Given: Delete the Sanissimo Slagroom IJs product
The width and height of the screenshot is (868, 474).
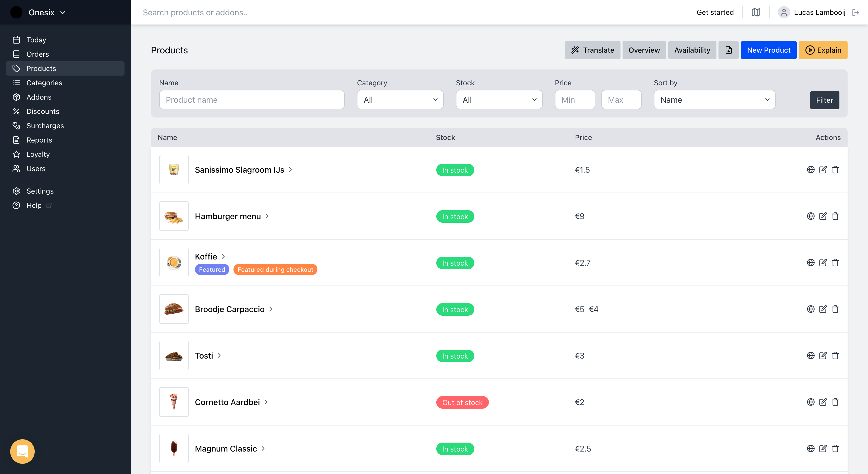Looking at the screenshot, I should [x=835, y=170].
